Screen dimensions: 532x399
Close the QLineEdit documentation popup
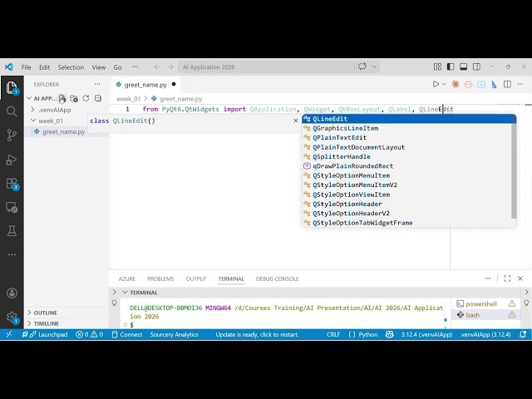click(296, 121)
